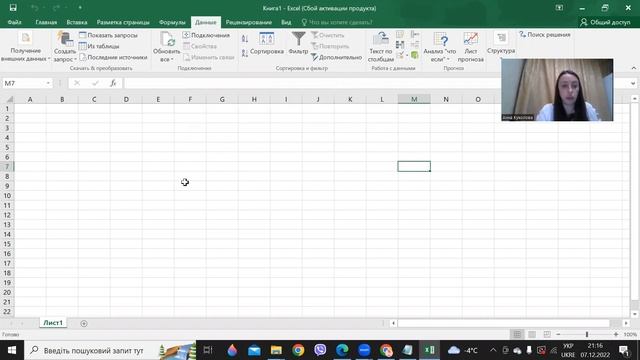Click the Подключения button
The height and width of the screenshot is (360, 640).
click(207, 36)
